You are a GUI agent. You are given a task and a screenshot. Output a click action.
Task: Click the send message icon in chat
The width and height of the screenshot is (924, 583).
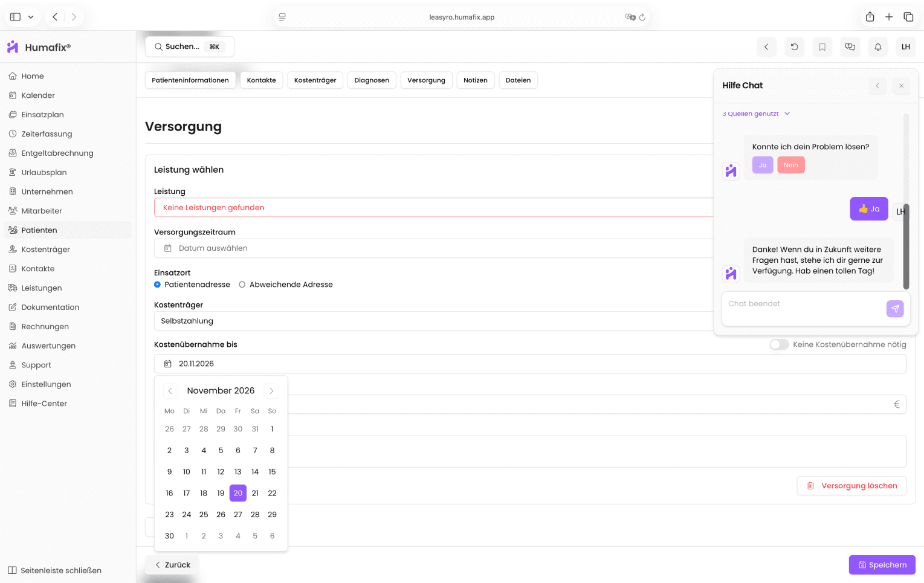tap(894, 309)
